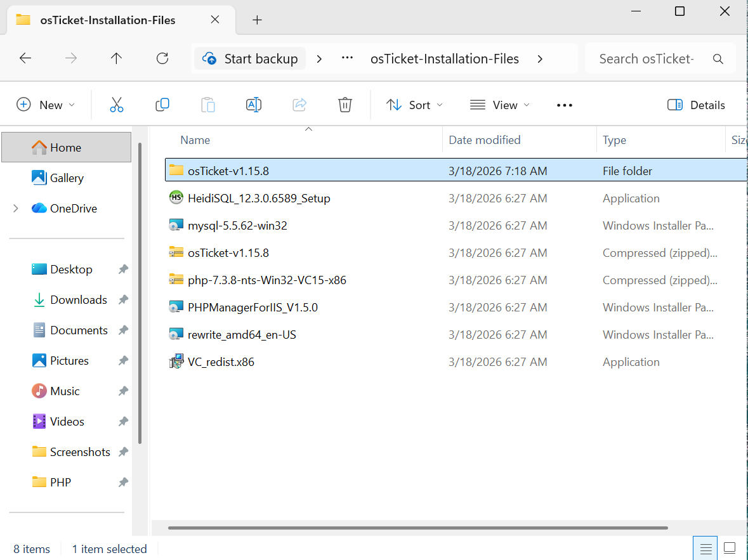The height and width of the screenshot is (560, 748).
Task: Click the Copy icon in toolbar
Action: (x=162, y=105)
